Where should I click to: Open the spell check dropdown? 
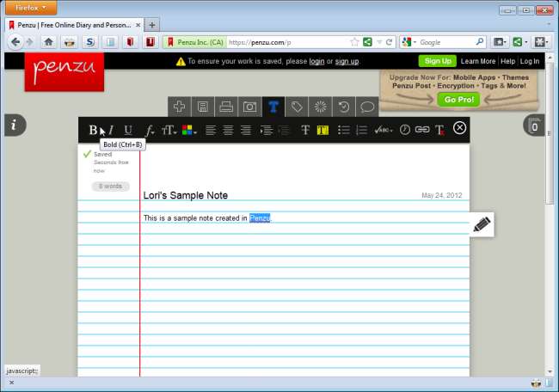[383, 130]
